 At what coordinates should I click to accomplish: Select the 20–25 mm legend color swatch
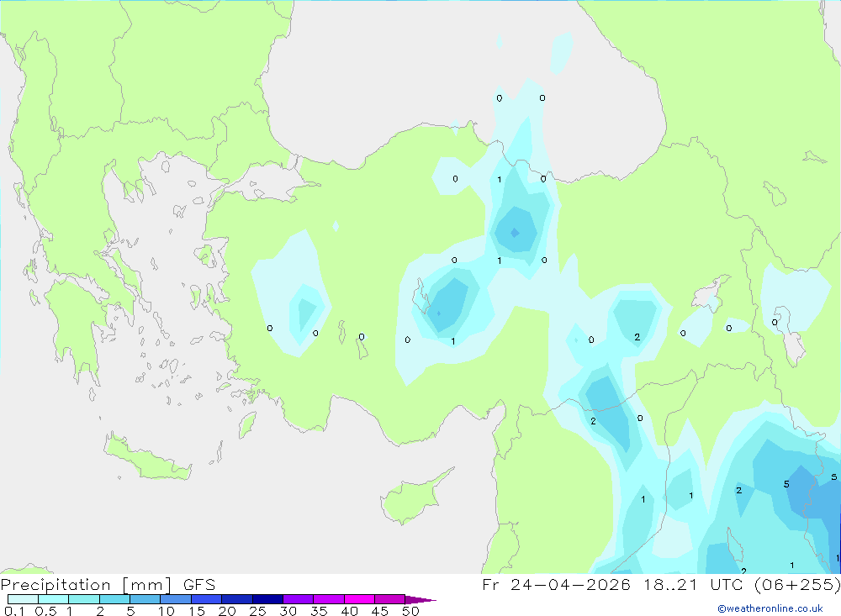[x=236, y=599]
